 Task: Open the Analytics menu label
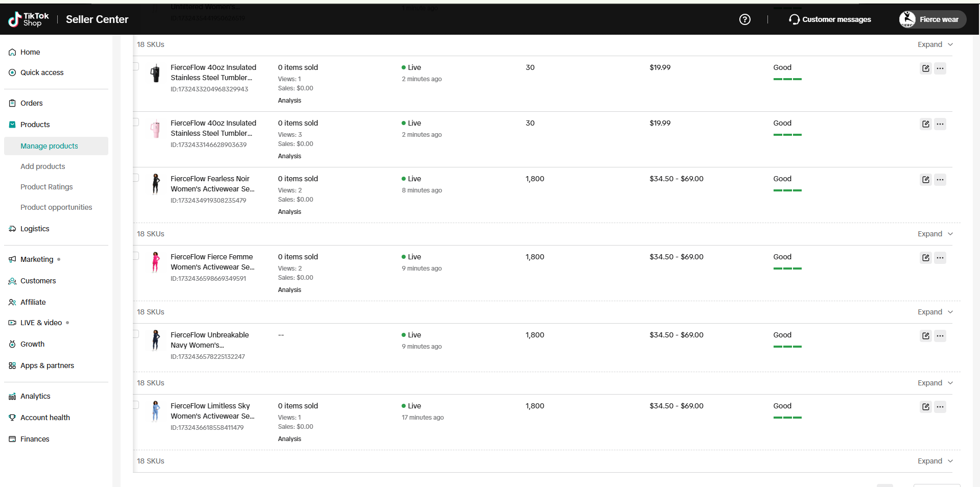pos(35,396)
